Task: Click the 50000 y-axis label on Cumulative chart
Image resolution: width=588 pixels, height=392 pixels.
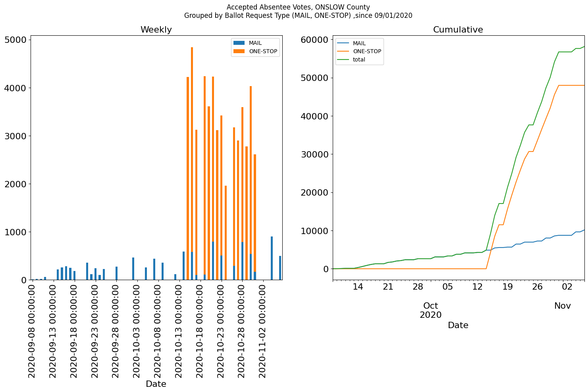Action: click(314, 78)
